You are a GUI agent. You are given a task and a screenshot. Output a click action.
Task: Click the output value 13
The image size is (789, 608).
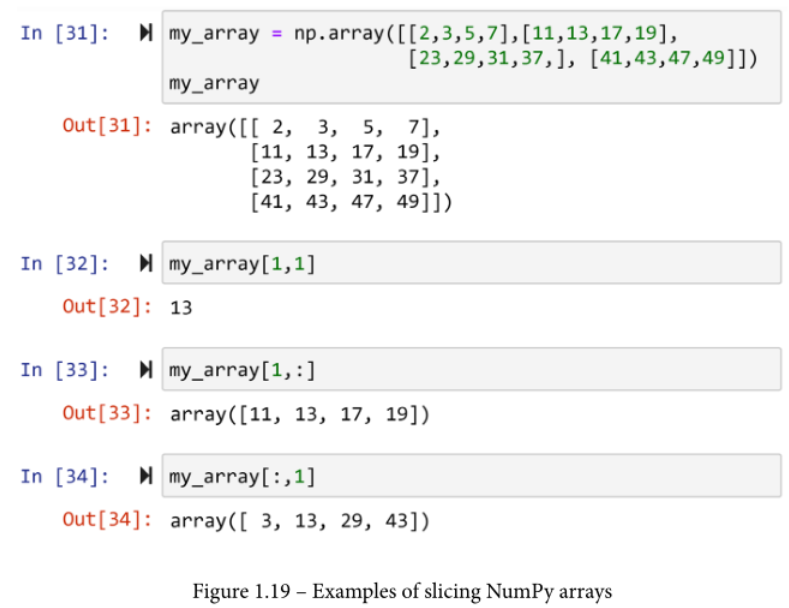tap(181, 308)
